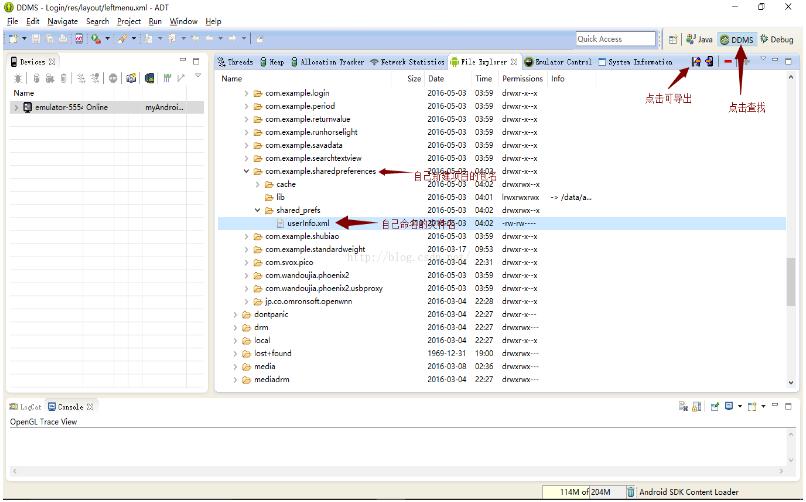The image size is (806, 502).
Task: Maximize the Devices panel
Action: point(196,61)
